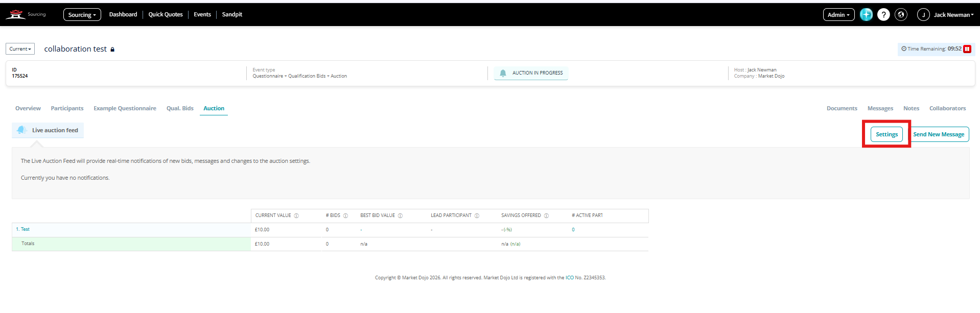This screenshot has height=313, width=980.
Task: Switch to the Participants tab
Action: 67,108
